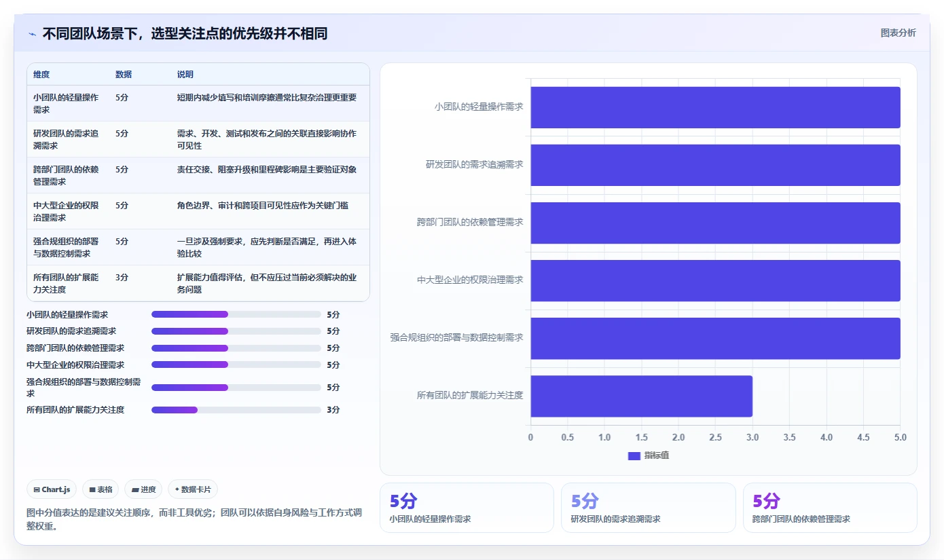This screenshot has height=560, width=944.
Task: Click the 进度 tag chip
Action: tap(143, 489)
